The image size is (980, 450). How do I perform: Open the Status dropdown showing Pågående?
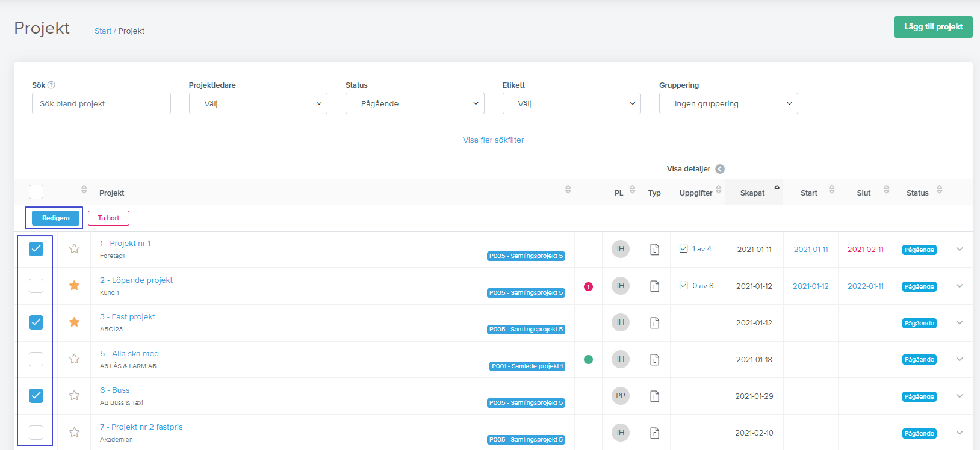[x=415, y=103]
